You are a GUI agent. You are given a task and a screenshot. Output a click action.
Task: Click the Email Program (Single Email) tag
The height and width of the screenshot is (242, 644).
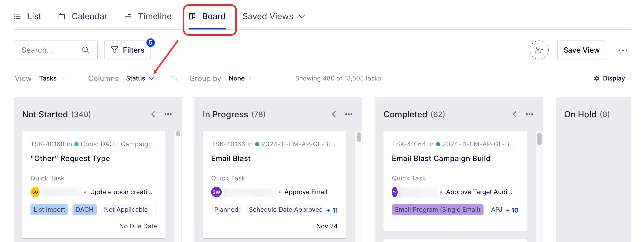[x=438, y=210]
